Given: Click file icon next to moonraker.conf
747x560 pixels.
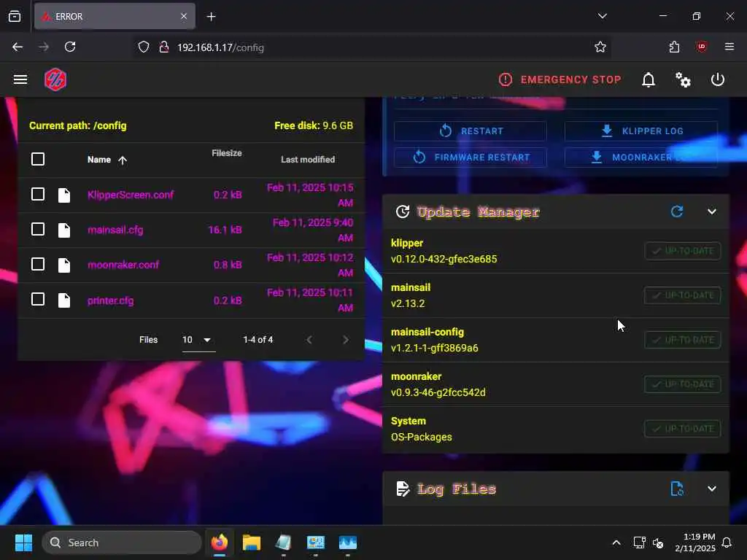Looking at the screenshot, I should point(64,265).
